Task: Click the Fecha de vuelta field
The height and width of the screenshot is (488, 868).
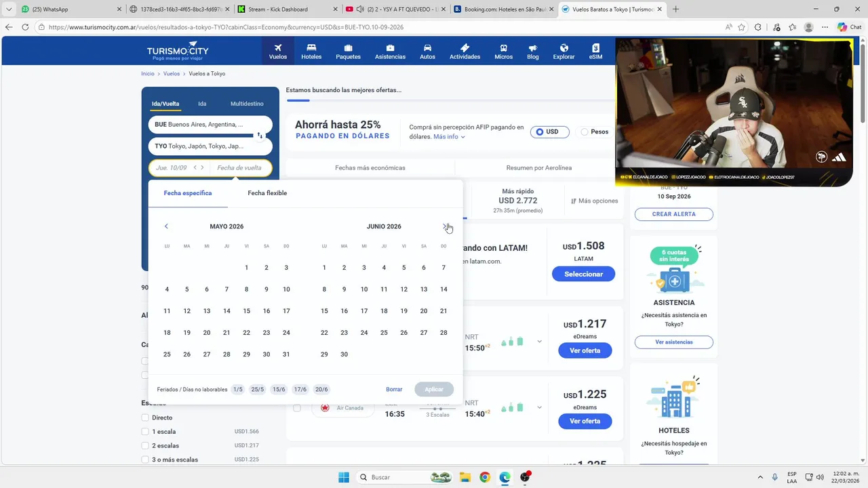Action: [x=240, y=167]
